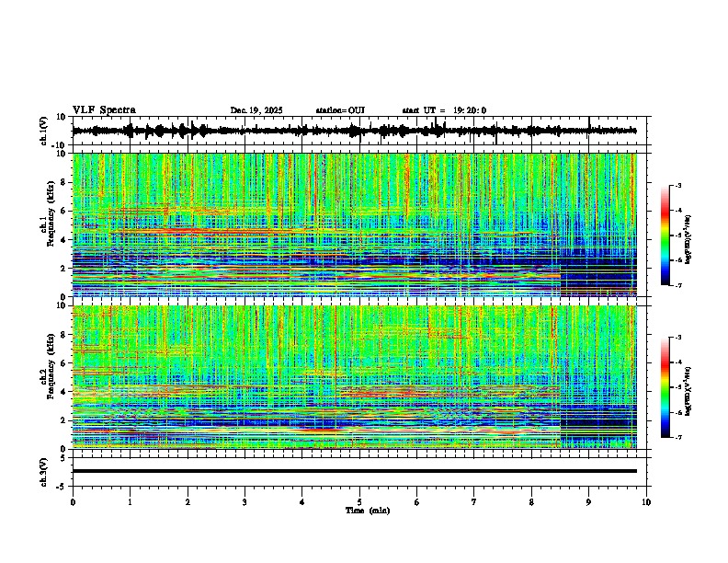728x563 pixels.
Task: Click the time axis tick label "3"
Action: (x=245, y=502)
